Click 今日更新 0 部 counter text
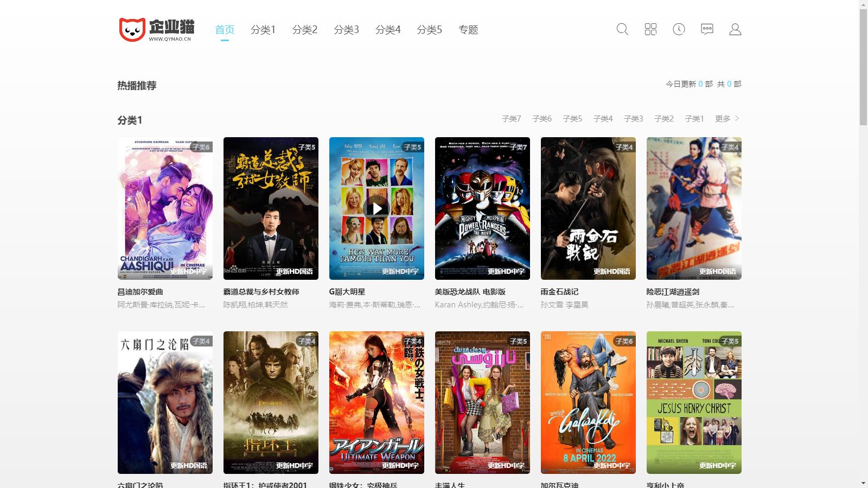868x488 pixels. click(689, 84)
